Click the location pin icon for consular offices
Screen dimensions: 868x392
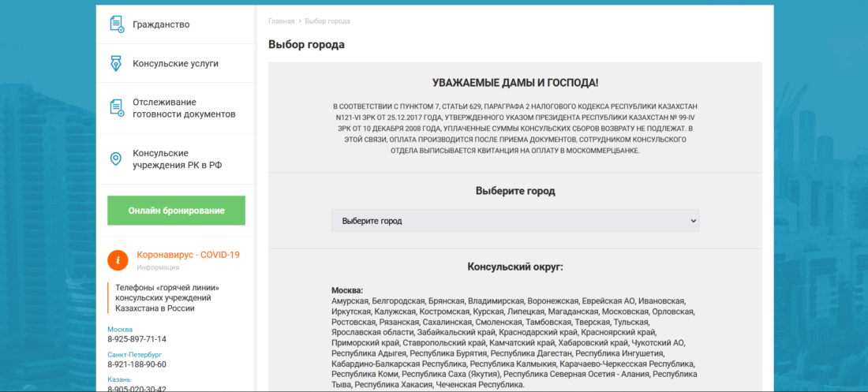point(116,159)
